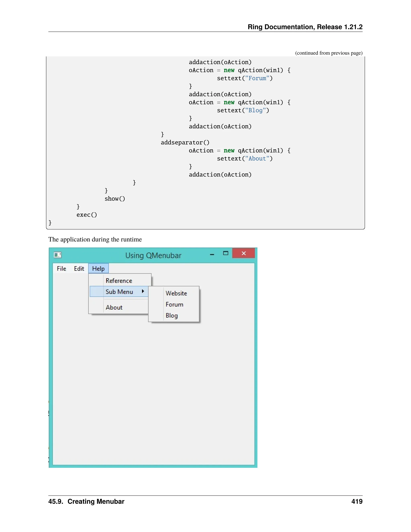This screenshot has height=532, width=411.
Task: Expand the Sub Menu entry
Action: point(119,292)
